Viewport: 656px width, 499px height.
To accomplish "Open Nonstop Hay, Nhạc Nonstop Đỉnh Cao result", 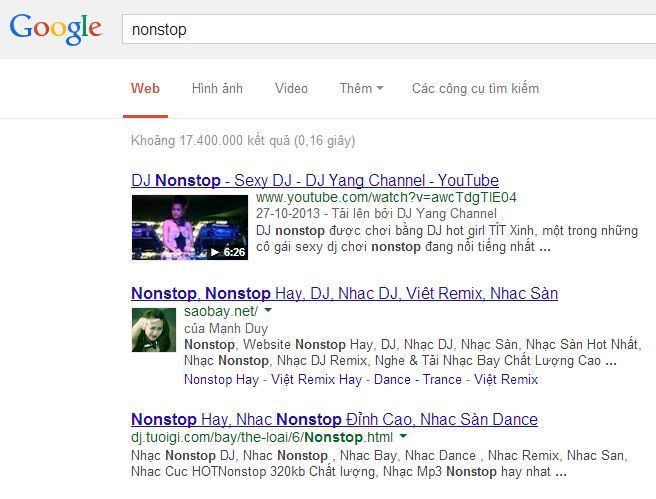I will point(334,419).
